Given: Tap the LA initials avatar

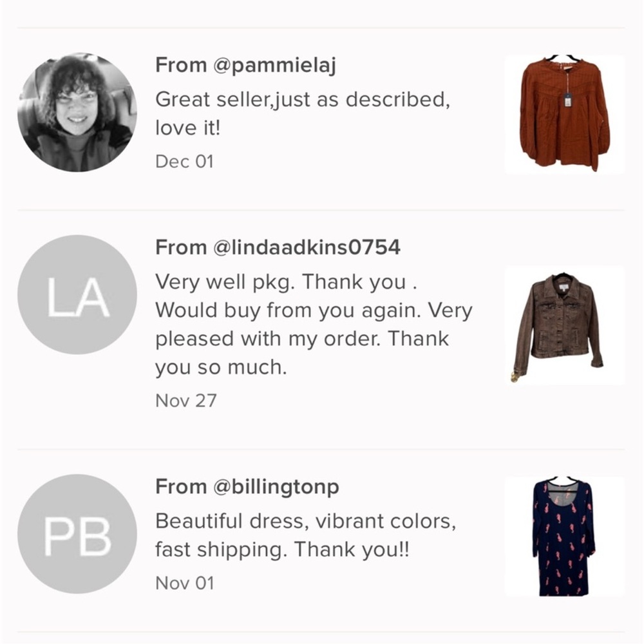Looking at the screenshot, I should point(77,294).
